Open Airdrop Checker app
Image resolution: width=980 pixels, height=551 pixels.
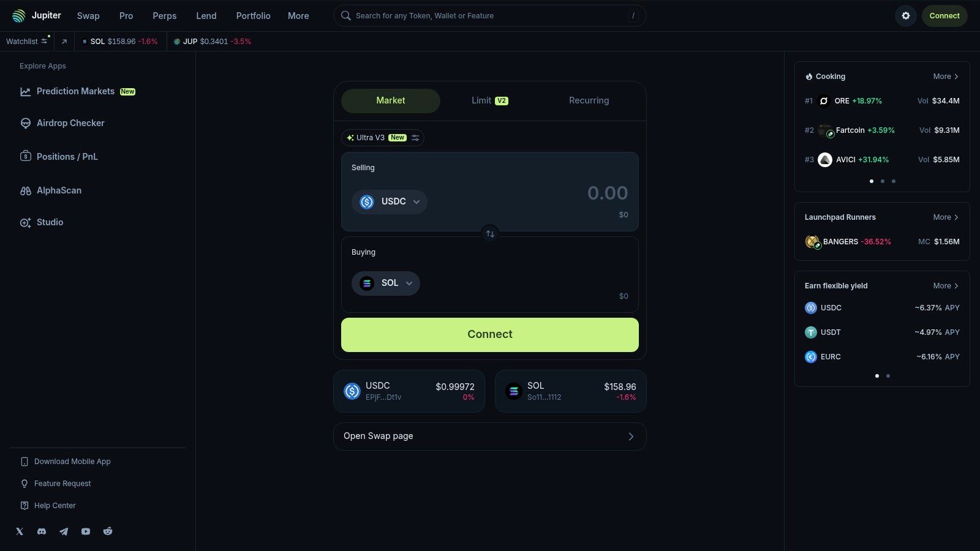coord(62,123)
